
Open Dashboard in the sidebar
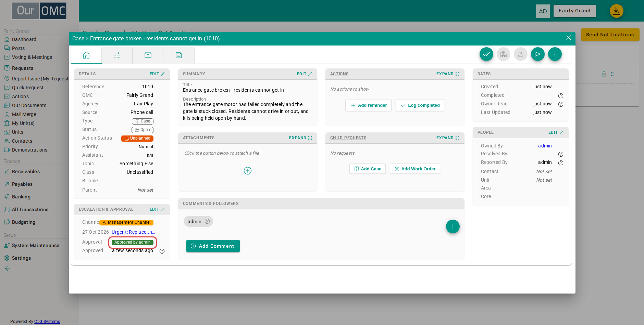point(24,39)
